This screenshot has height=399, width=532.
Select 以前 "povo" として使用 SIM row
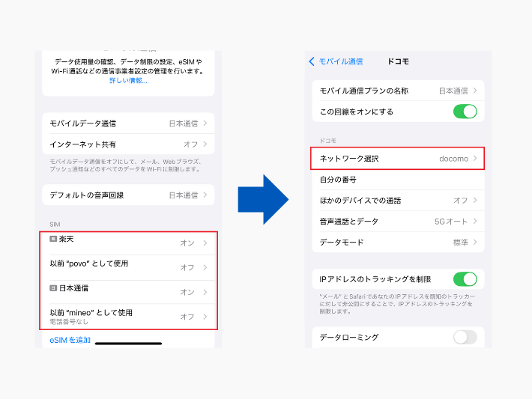coord(128,266)
